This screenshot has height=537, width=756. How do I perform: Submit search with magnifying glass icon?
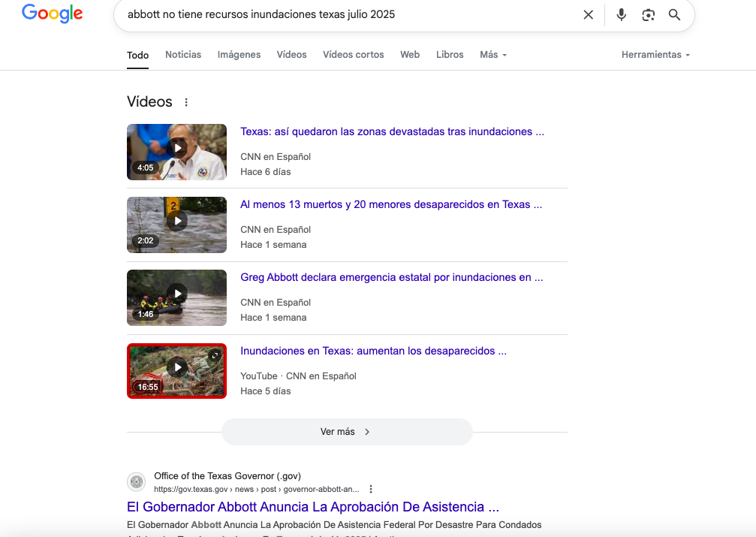pyautogui.click(x=674, y=15)
